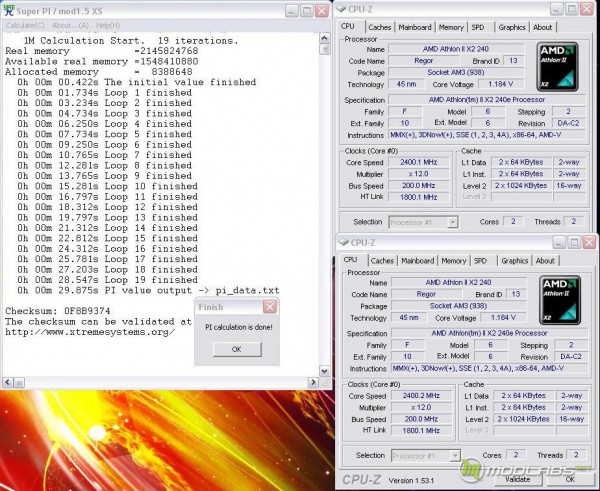Viewport: 600px width, 491px height.
Task: Click 'PI calculation is done!' message
Action: pos(239,327)
